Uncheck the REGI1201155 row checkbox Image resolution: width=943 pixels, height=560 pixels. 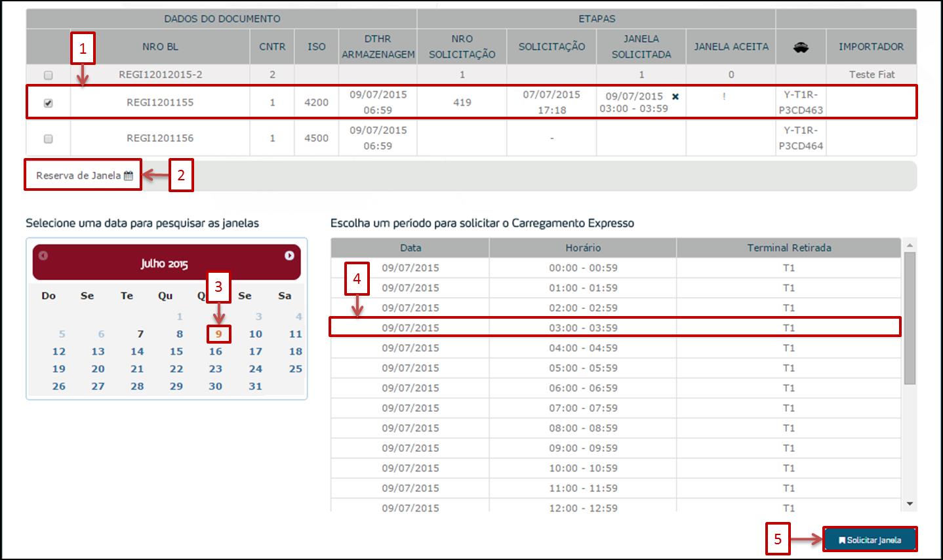coord(48,103)
